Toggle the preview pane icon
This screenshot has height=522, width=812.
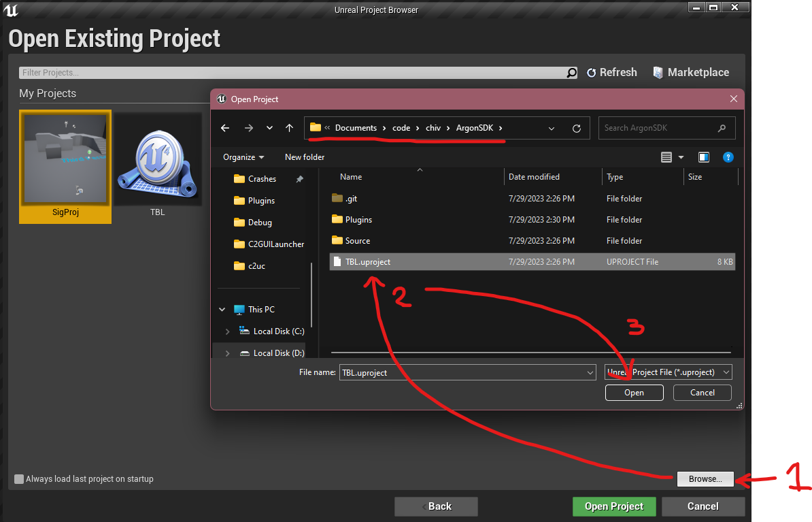coord(704,157)
